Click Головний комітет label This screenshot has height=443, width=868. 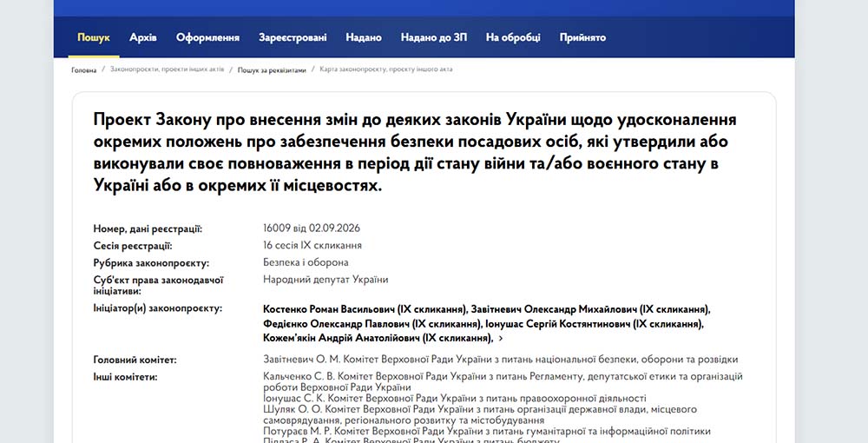click(x=135, y=360)
